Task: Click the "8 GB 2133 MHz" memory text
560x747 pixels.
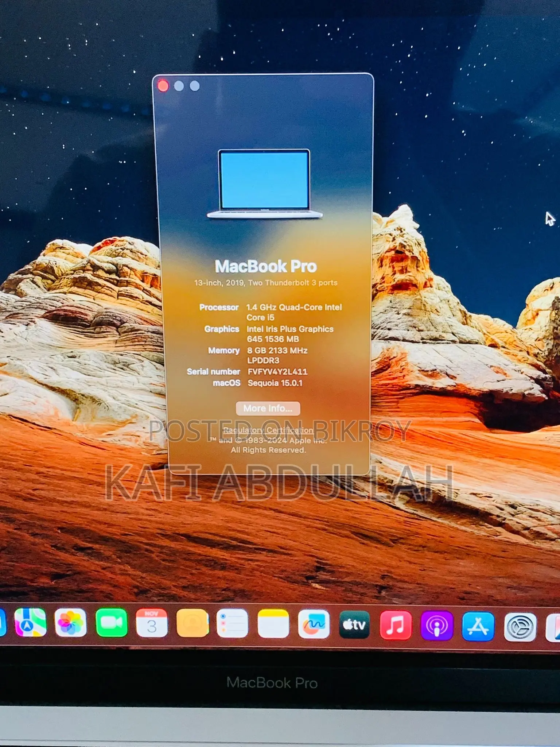Action: click(x=277, y=350)
